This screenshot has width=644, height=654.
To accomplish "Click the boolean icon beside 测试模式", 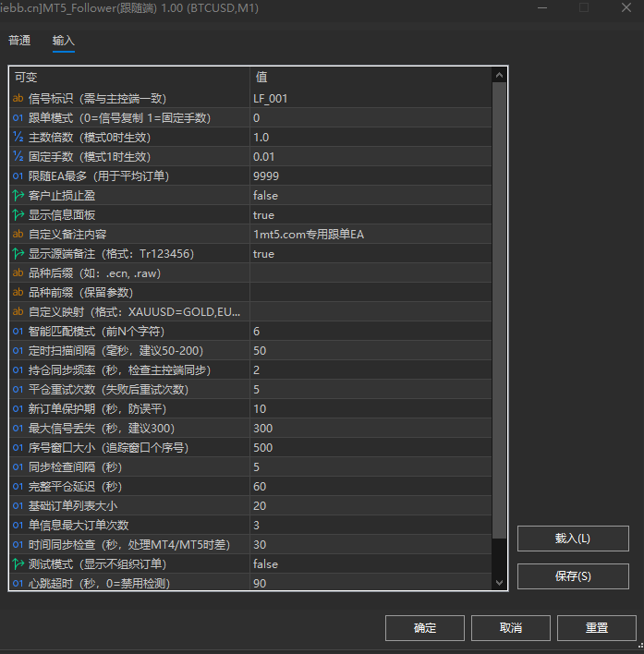I will click(x=18, y=563).
